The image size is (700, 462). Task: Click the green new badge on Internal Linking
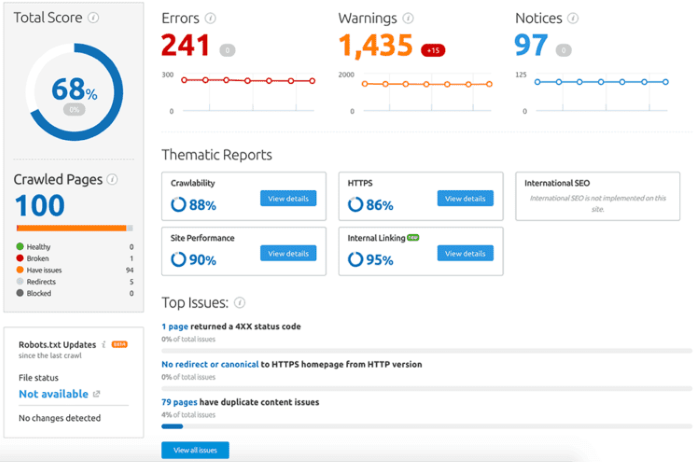[x=413, y=237]
